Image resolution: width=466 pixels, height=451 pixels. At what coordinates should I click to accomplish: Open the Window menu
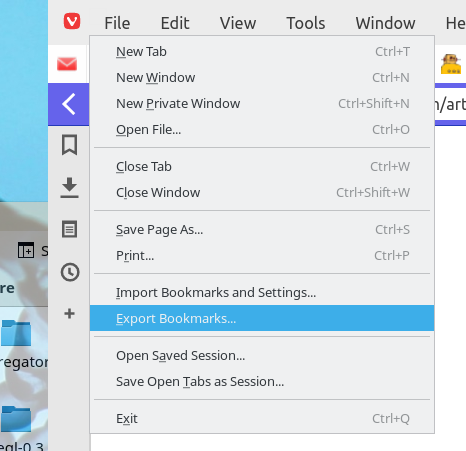[385, 23]
